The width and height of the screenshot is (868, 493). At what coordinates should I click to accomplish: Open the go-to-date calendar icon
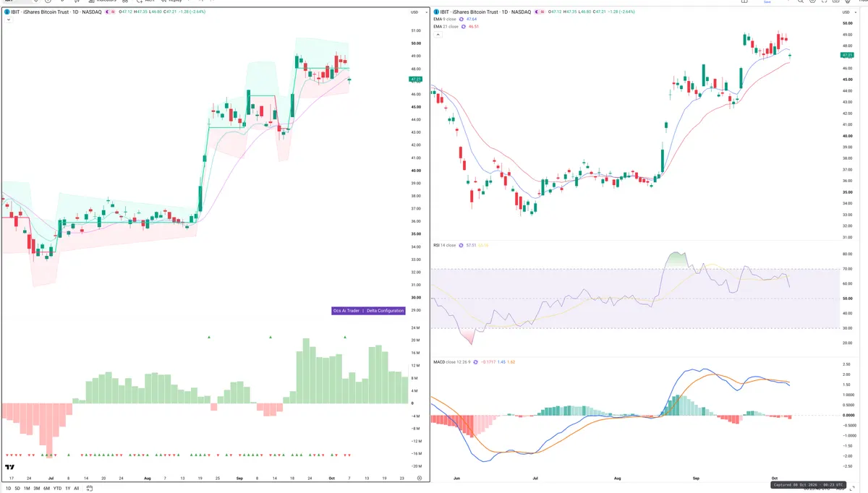click(89, 488)
